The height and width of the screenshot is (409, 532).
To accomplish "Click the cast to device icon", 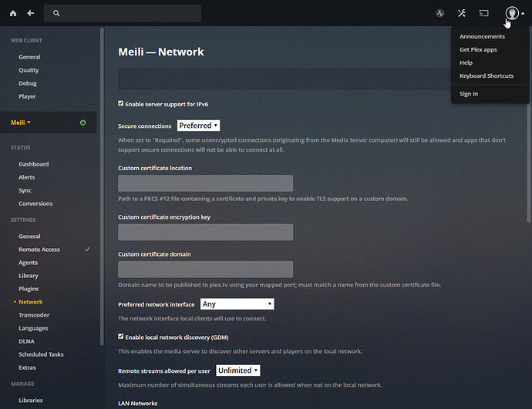I will pos(484,13).
